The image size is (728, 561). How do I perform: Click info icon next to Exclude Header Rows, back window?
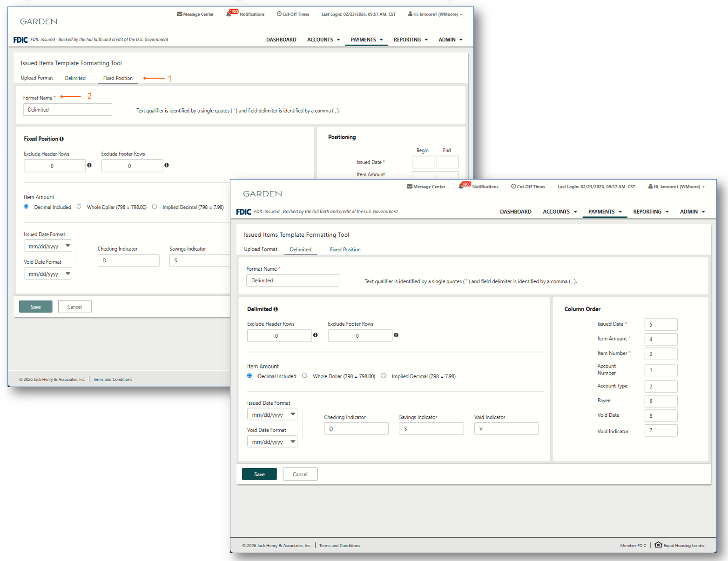click(x=89, y=165)
